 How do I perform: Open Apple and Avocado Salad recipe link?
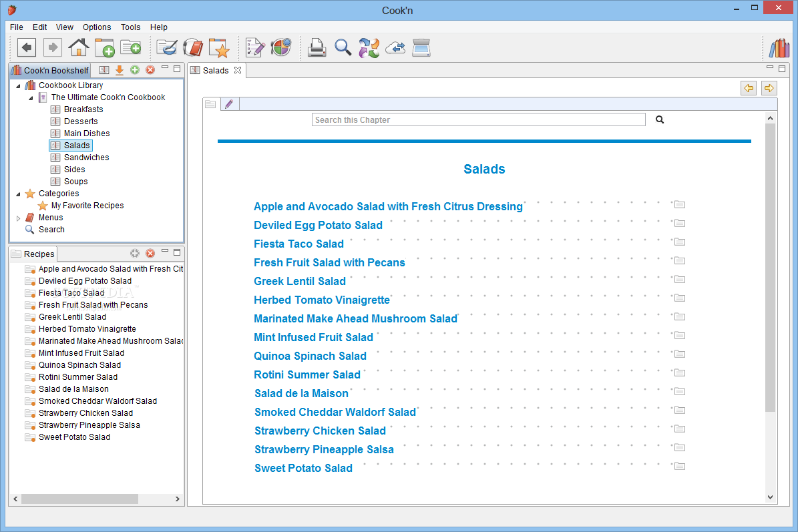[x=388, y=206]
